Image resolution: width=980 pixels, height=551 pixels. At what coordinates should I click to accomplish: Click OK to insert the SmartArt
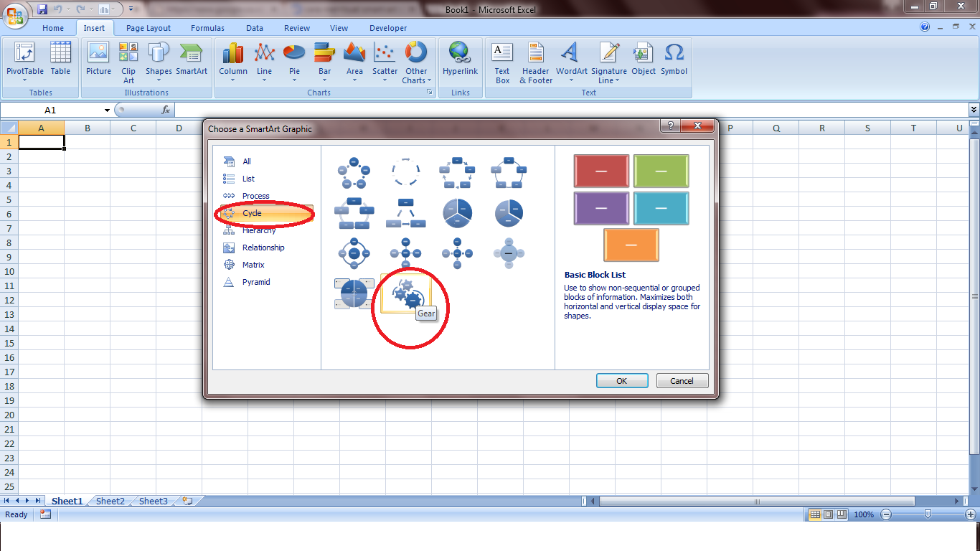(621, 380)
